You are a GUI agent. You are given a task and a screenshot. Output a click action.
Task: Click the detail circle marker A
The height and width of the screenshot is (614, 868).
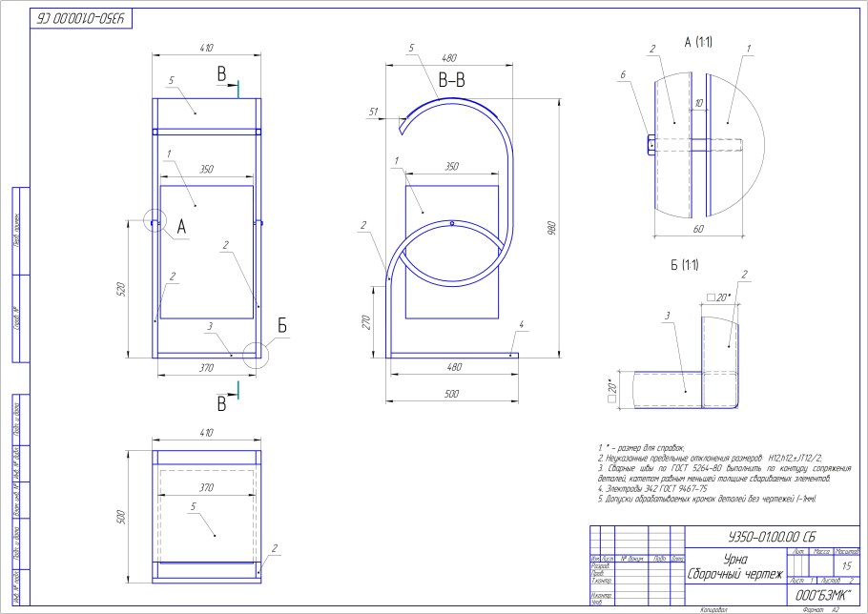click(155, 219)
